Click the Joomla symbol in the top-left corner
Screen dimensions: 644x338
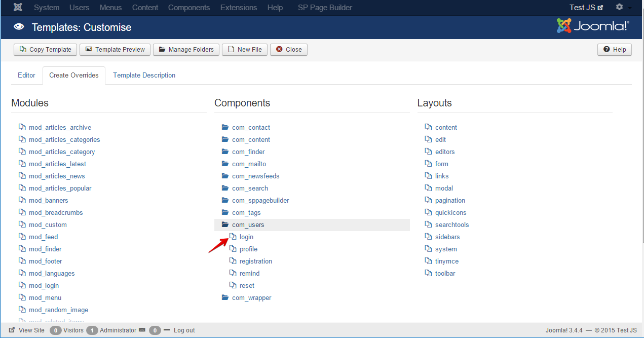tap(18, 7)
